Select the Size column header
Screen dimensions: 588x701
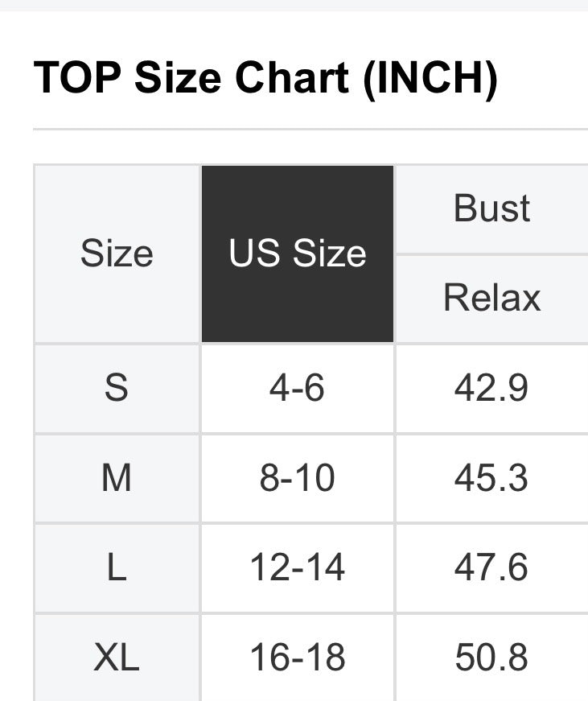117,254
